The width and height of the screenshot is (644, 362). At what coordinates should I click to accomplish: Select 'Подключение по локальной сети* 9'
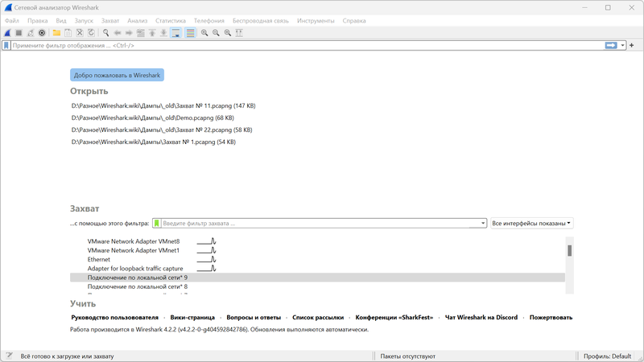[x=317, y=278]
